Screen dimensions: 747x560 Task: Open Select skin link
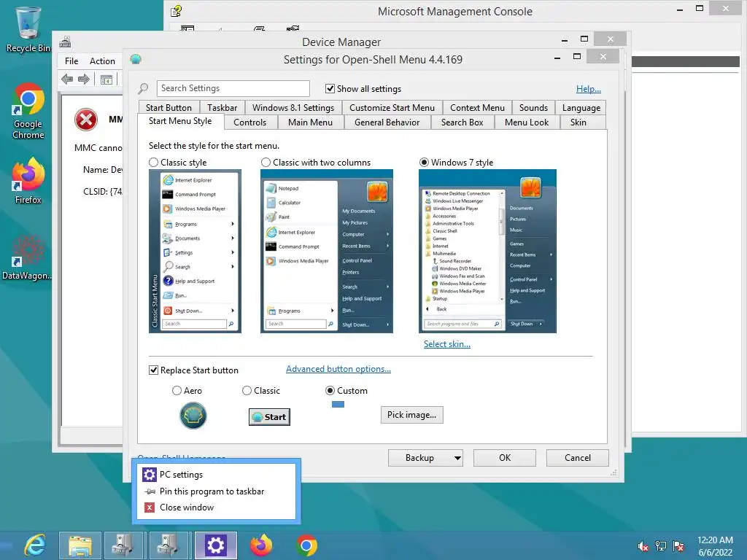[447, 344]
